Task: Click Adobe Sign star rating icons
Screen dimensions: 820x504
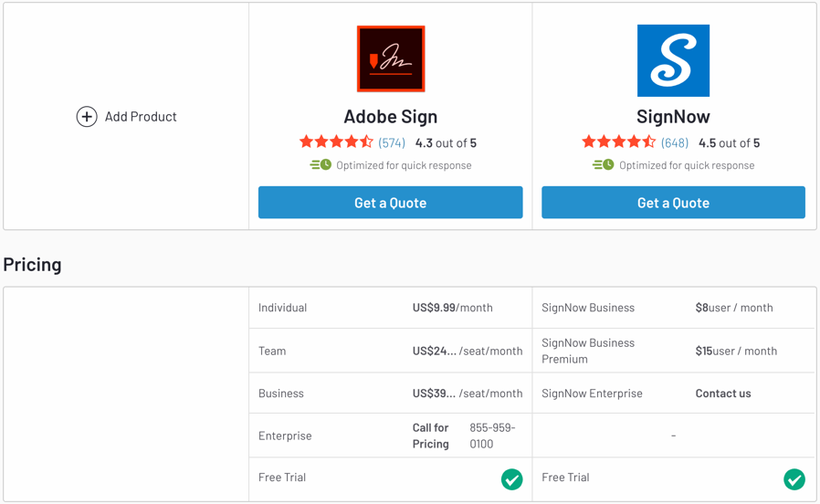Action: click(336, 142)
